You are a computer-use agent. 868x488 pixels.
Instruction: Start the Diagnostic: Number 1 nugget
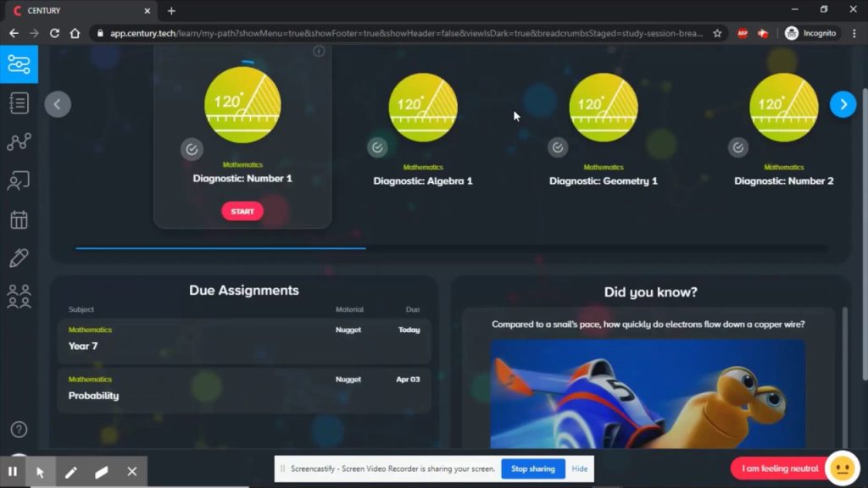[242, 211]
